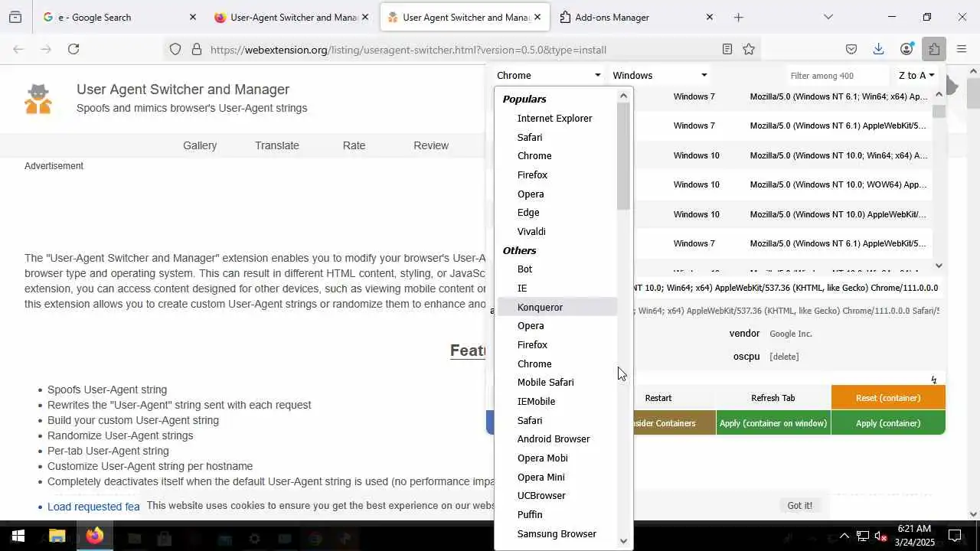The height and width of the screenshot is (551, 980).
Task: Open the Firefox application menu
Action: [962, 49]
